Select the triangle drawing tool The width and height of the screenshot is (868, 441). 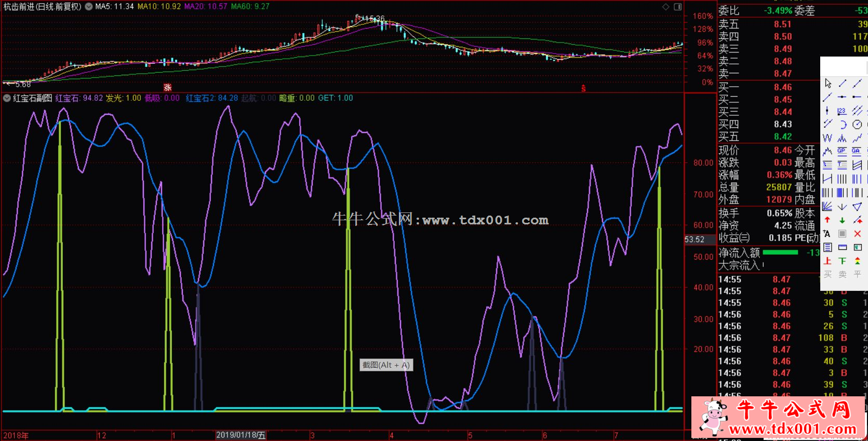pos(857,207)
